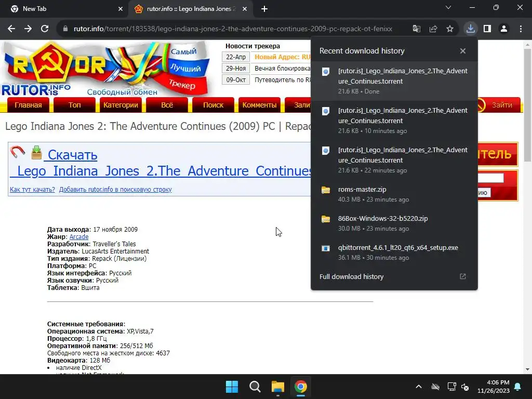Expand the tab search chevron
Screen dimensions: 532x399
(448, 7)
